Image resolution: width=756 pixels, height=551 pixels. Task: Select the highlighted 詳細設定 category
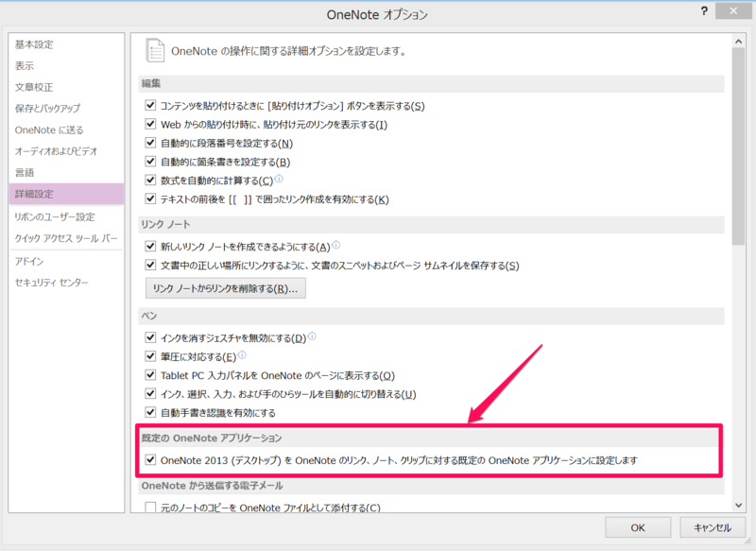[66, 194]
